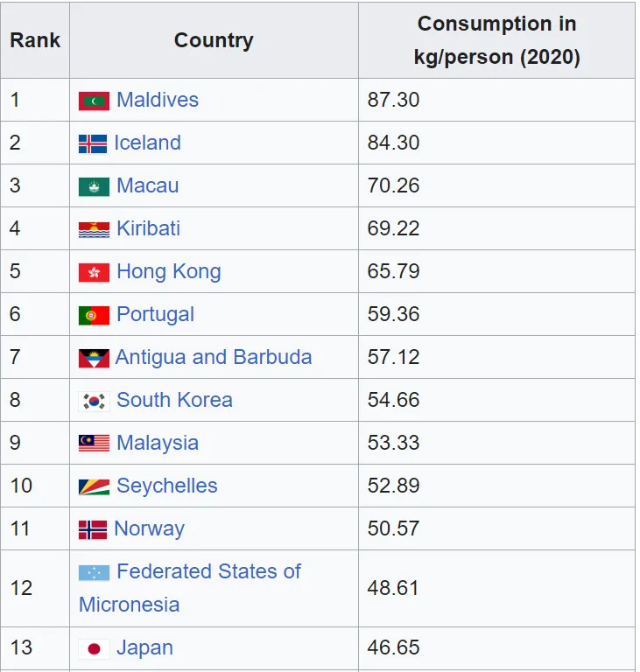
Task: Select the 87.30 consumption cell
Action: (x=496, y=100)
